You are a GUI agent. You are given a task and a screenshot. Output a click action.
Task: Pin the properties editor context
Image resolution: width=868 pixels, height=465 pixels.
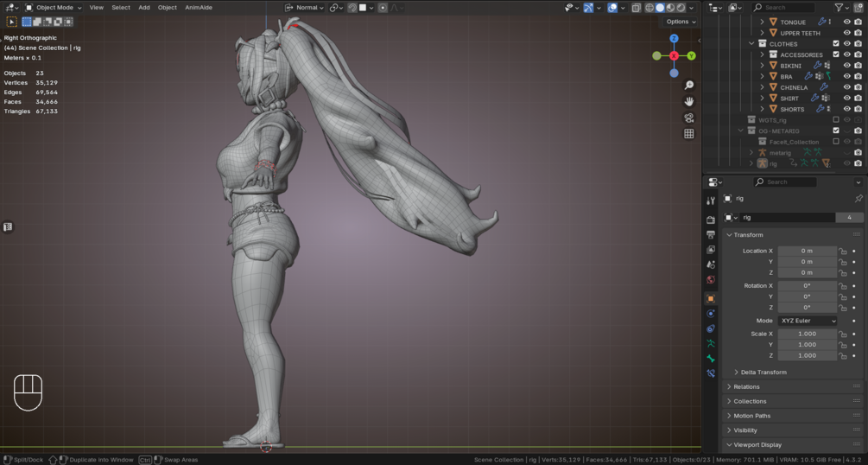pos(858,199)
